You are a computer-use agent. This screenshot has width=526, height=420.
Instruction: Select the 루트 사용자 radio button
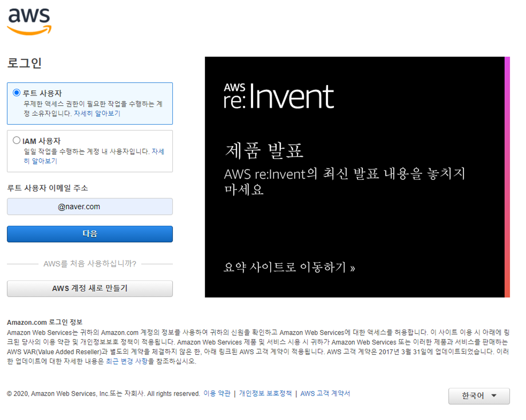coord(16,93)
